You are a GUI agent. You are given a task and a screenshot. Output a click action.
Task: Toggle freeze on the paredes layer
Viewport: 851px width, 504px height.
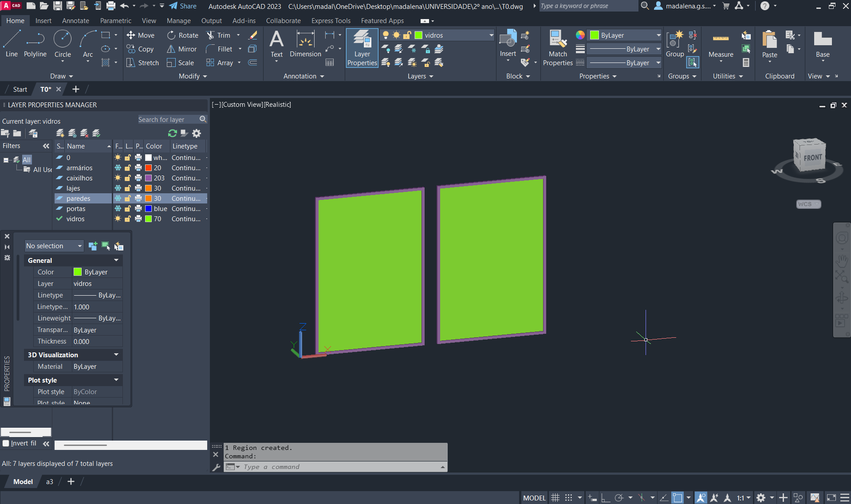118,199
